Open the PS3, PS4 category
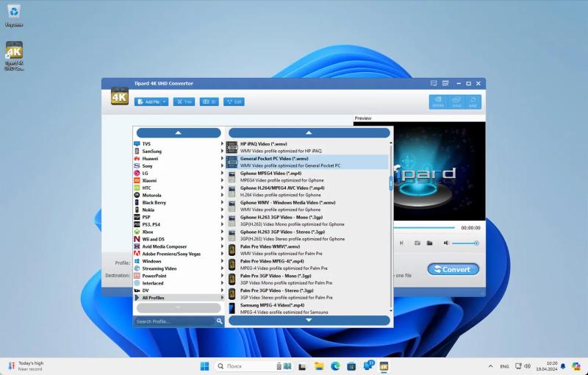 point(179,224)
